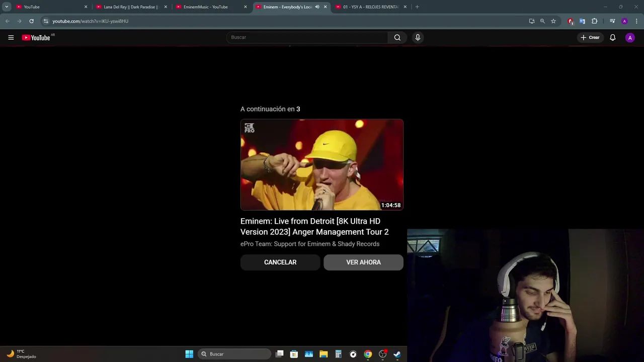Click VER AHORA to play next video
644x362 pixels.
tap(363, 262)
